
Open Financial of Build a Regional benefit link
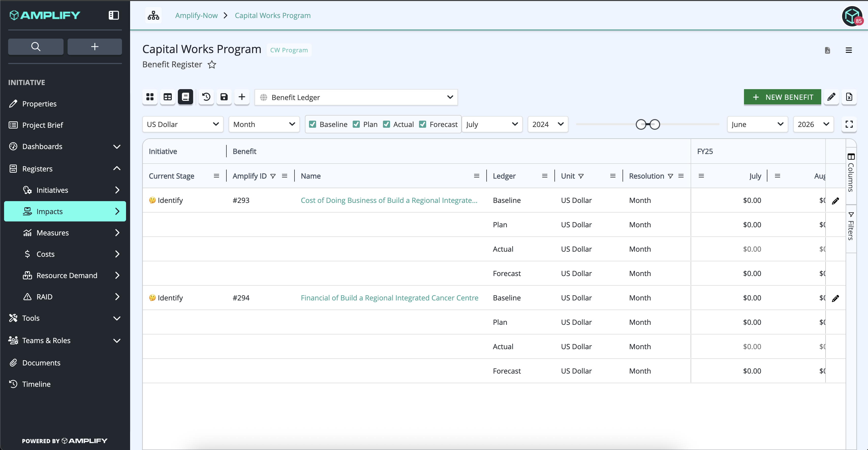(x=389, y=298)
